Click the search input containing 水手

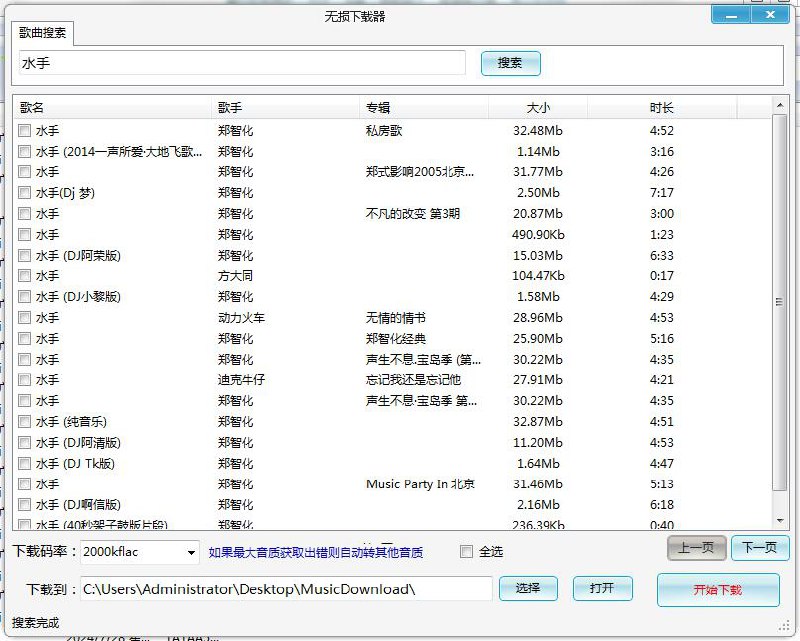click(240, 62)
